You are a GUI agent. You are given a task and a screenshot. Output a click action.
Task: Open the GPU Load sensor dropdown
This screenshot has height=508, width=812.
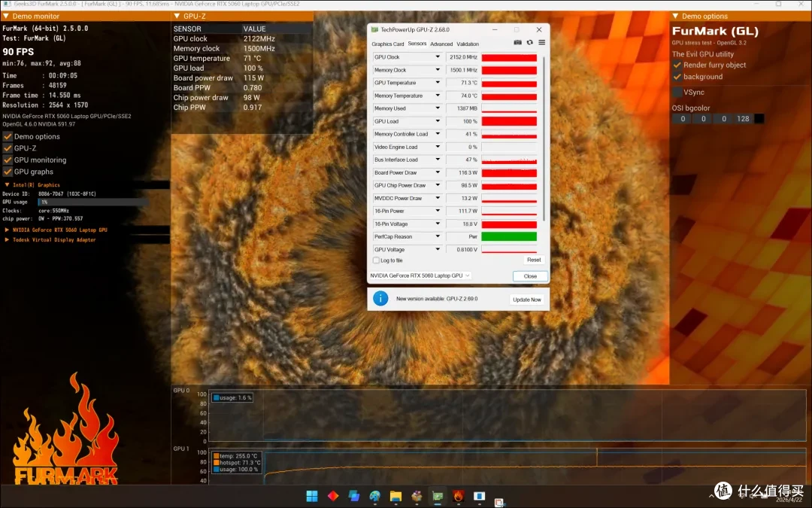click(x=438, y=121)
